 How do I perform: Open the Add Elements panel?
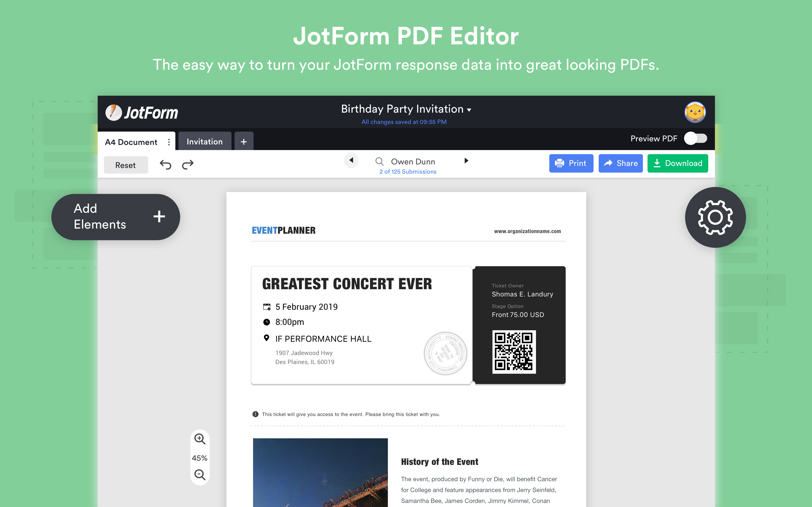116,217
